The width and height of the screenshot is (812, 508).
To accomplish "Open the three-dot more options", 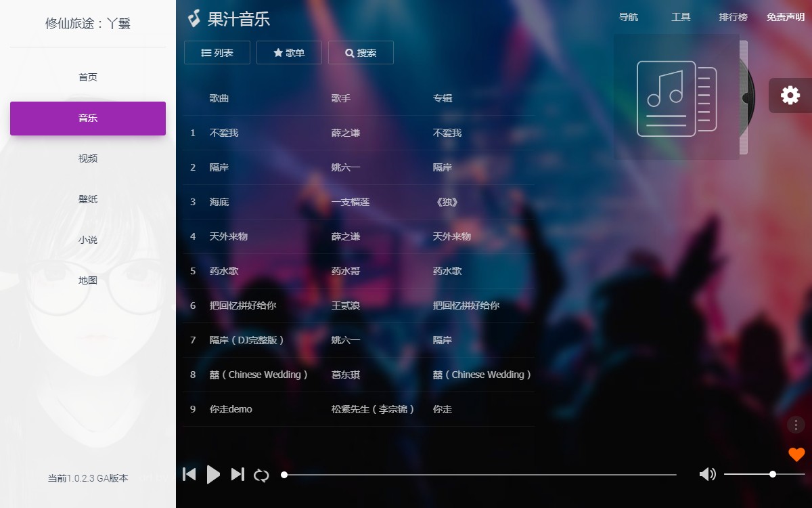I will (x=796, y=425).
